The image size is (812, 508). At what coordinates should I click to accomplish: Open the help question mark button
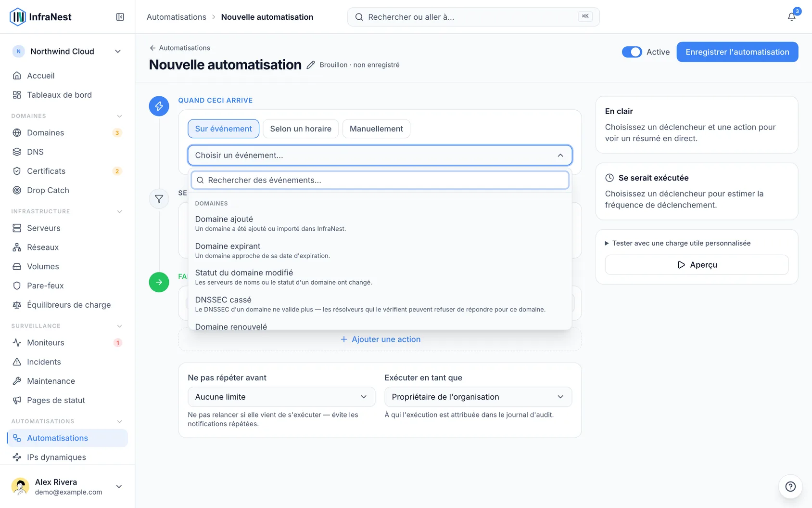pyautogui.click(x=790, y=486)
